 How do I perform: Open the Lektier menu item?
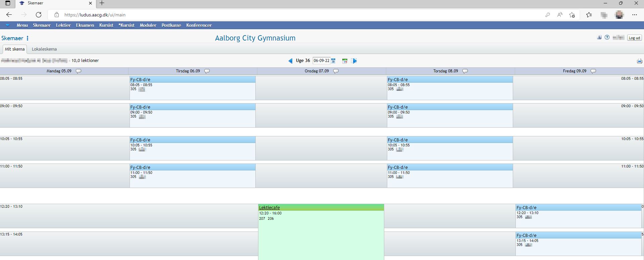(63, 25)
